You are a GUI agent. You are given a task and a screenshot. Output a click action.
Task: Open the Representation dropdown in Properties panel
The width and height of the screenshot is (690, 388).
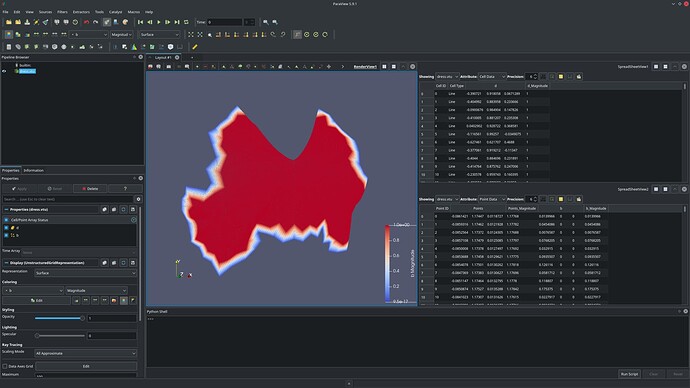[85, 273]
